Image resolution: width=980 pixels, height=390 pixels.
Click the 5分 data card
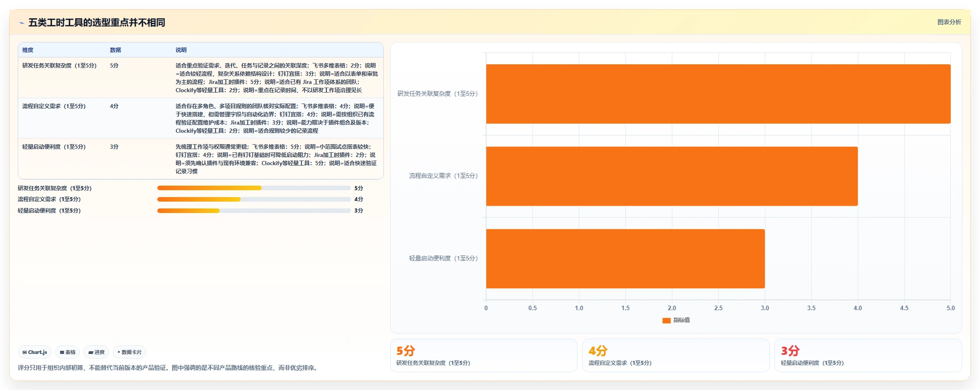pyautogui.click(x=484, y=355)
